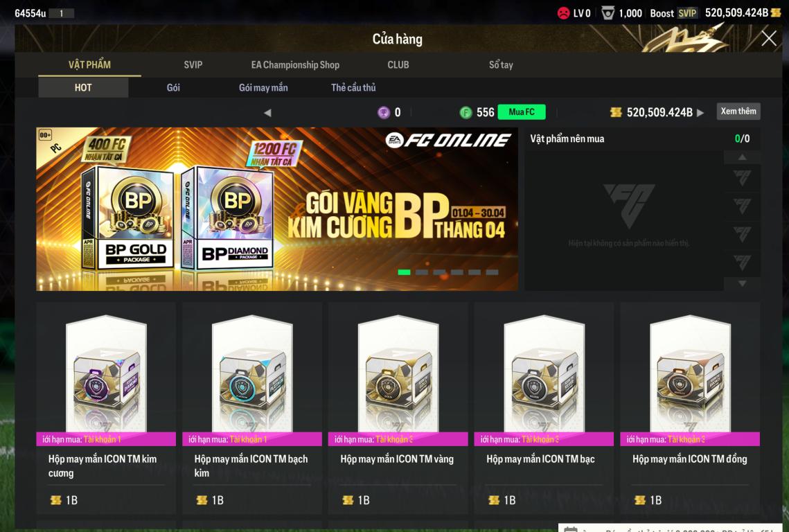Close the Cửa hàng shop window

(768, 38)
